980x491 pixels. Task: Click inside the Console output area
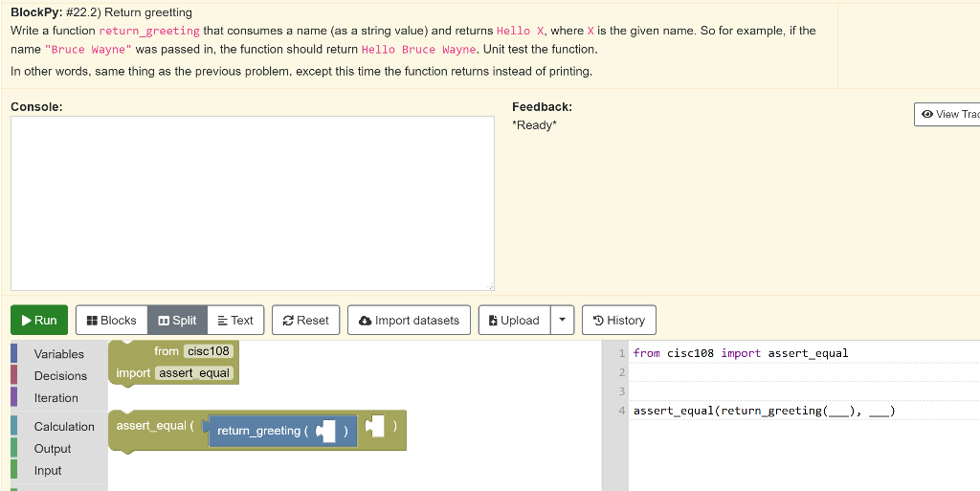tap(253, 203)
